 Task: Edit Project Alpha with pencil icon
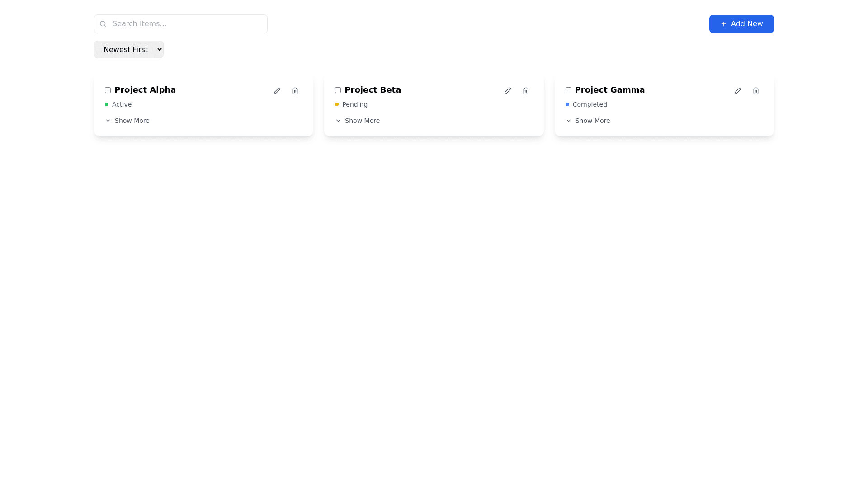277,91
